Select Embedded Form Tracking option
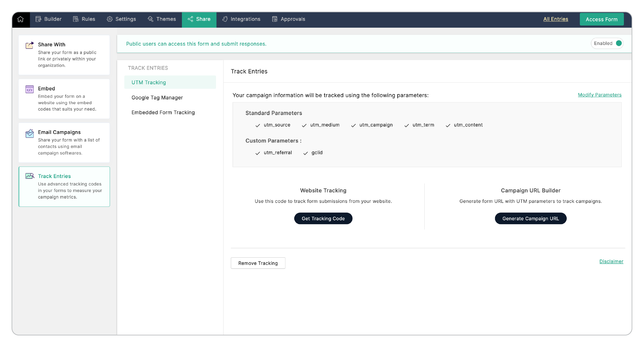This screenshot has width=644, height=347. point(163,113)
